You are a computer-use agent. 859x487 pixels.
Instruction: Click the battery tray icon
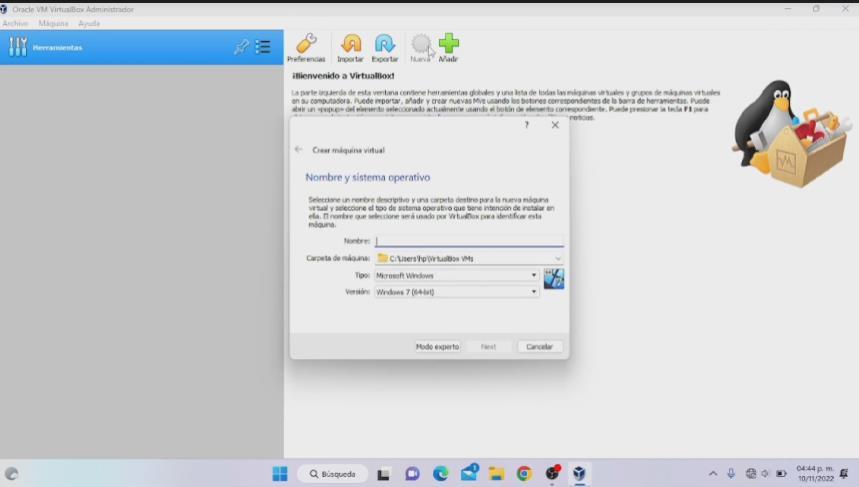point(781,473)
